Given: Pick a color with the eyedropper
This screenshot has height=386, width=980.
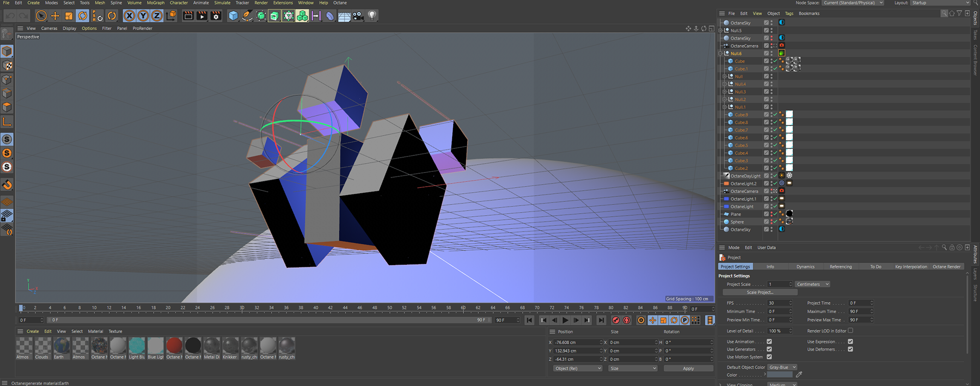Looking at the screenshot, I should click(799, 375).
